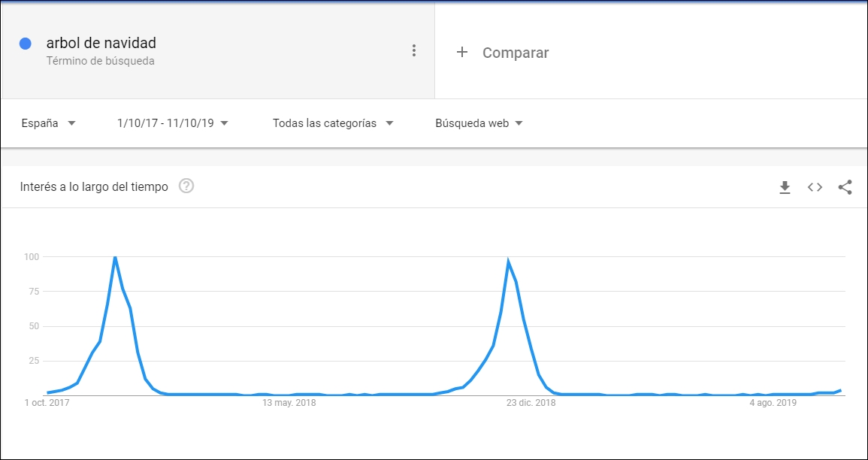
Task: Select the peak near 23 dic. 2018 on the chart
Action: [x=508, y=259]
